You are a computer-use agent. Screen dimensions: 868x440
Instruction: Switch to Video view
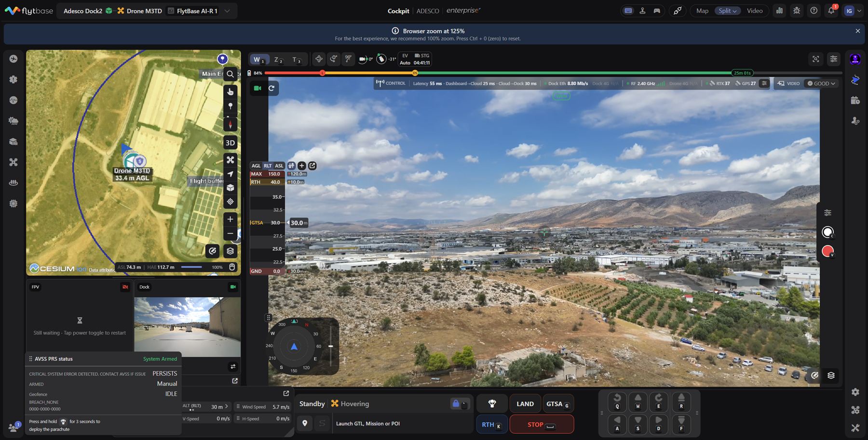755,11
